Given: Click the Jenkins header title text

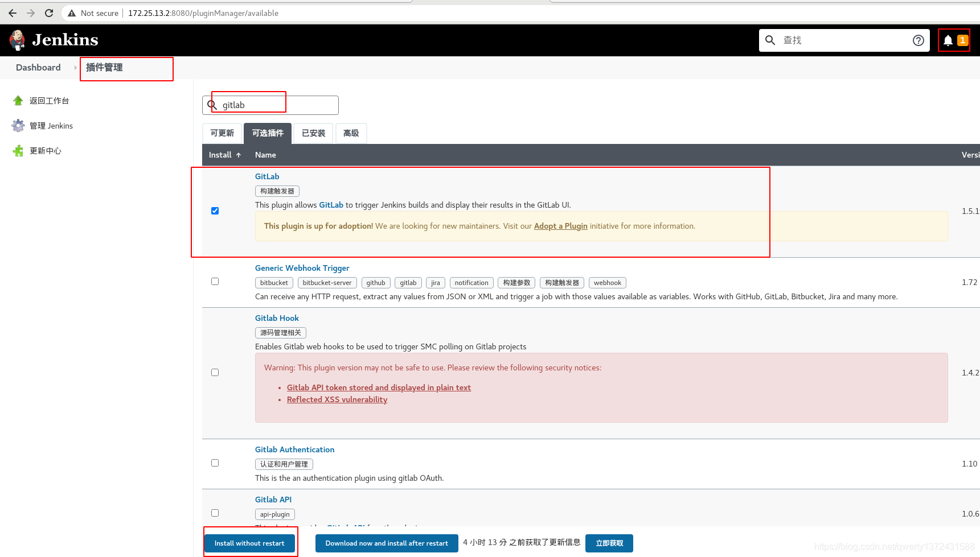Looking at the screenshot, I should tap(65, 40).
